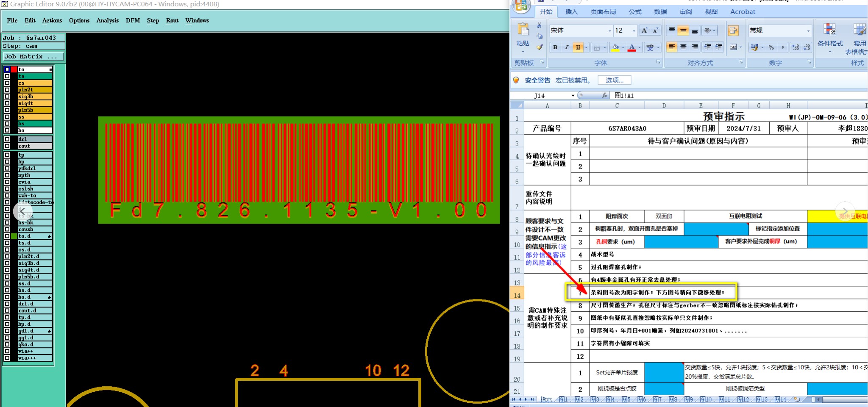Open the Rout menu in Graphic Editor

(172, 20)
